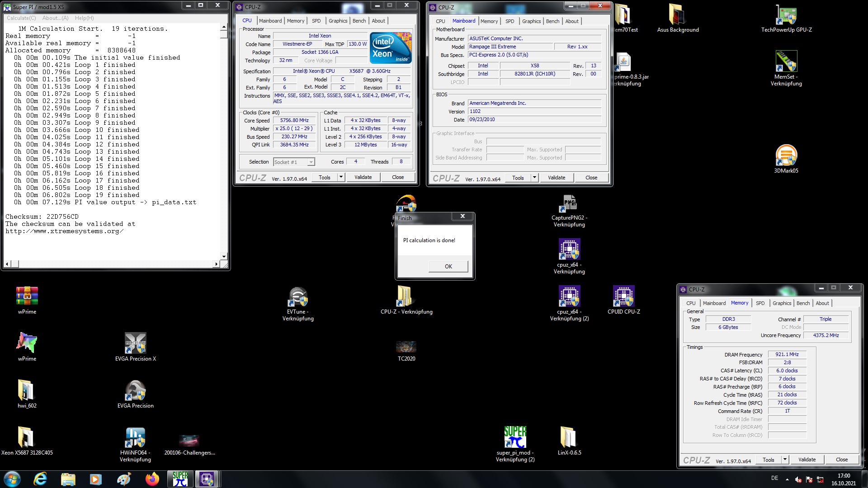The height and width of the screenshot is (488, 868).
Task: Launch 3DMark05 desktop icon
Action: pos(786,158)
